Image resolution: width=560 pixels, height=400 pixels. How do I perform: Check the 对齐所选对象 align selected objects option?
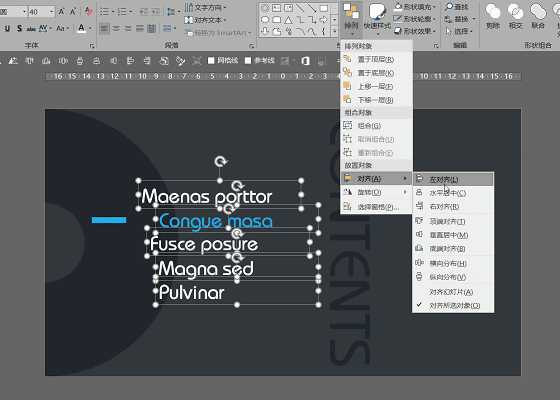click(453, 306)
